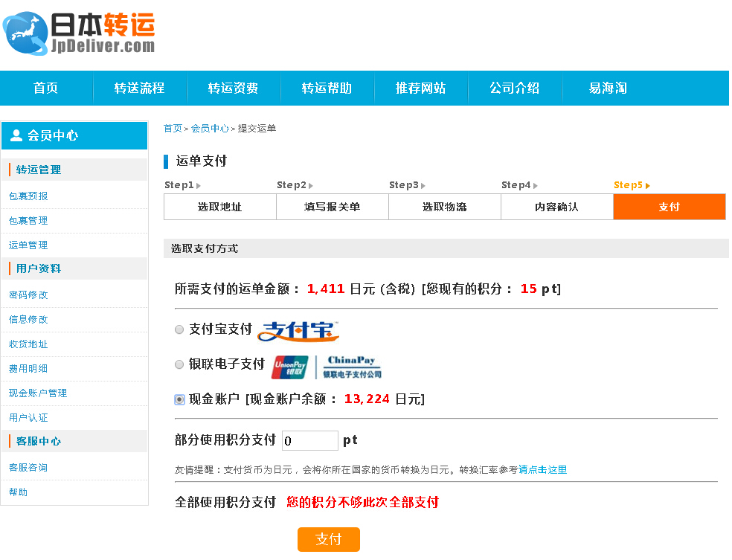Open the exchange rate 请点击这里 link
732x560 pixels.
(542, 469)
